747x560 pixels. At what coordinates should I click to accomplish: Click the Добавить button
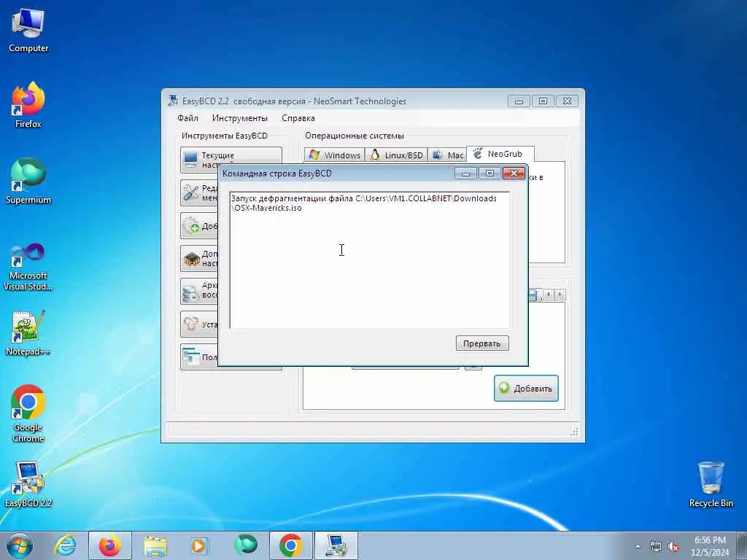tap(526, 388)
